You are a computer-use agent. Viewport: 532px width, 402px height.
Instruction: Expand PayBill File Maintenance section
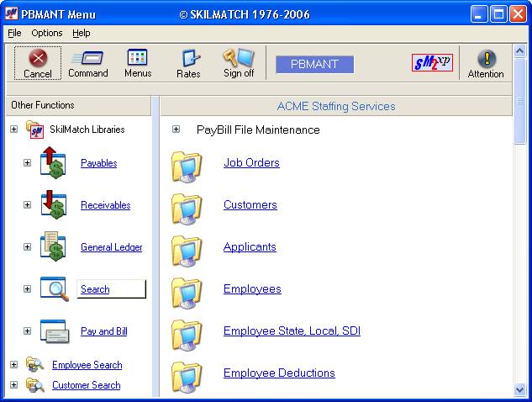pos(176,130)
